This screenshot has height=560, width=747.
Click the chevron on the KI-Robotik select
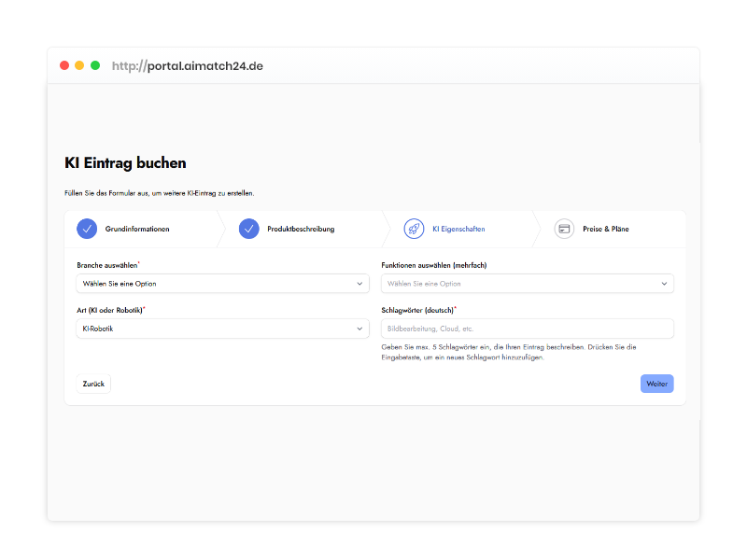click(x=360, y=329)
